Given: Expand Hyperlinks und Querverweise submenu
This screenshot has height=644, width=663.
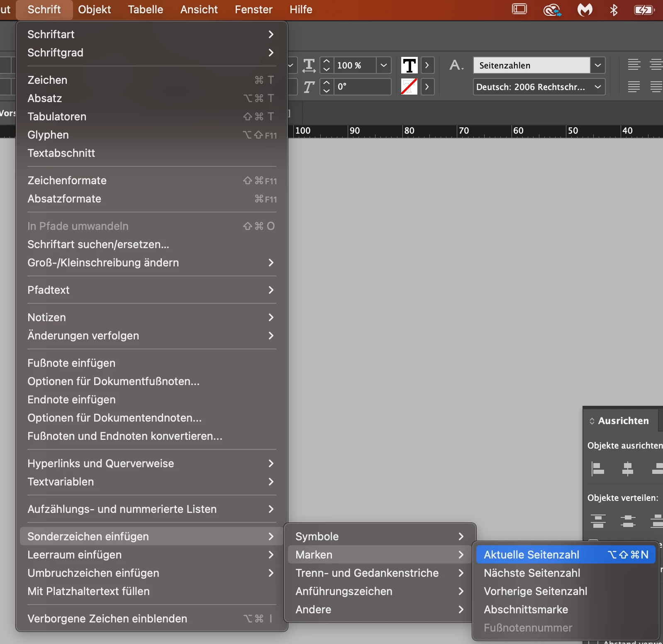Looking at the screenshot, I should point(151,463).
